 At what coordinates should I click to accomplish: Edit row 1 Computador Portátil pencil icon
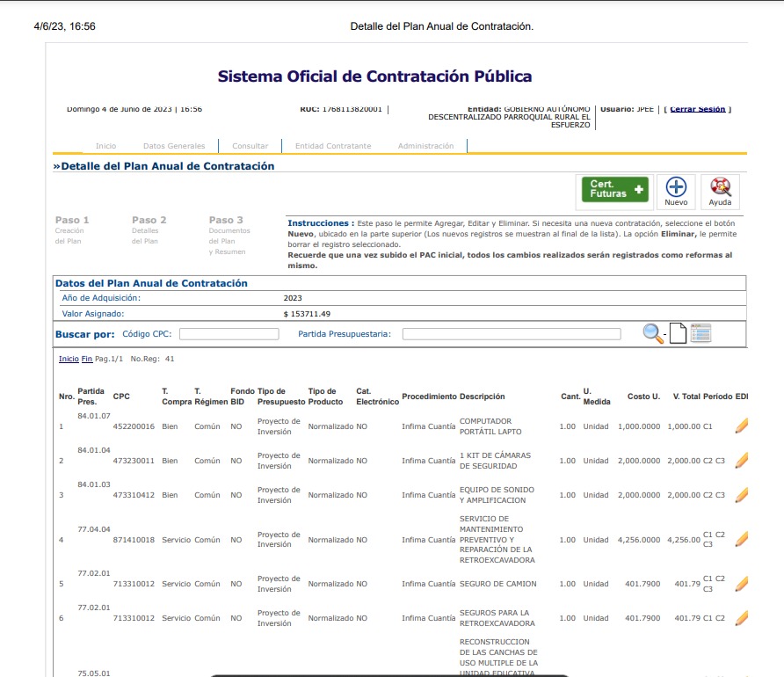point(741,426)
